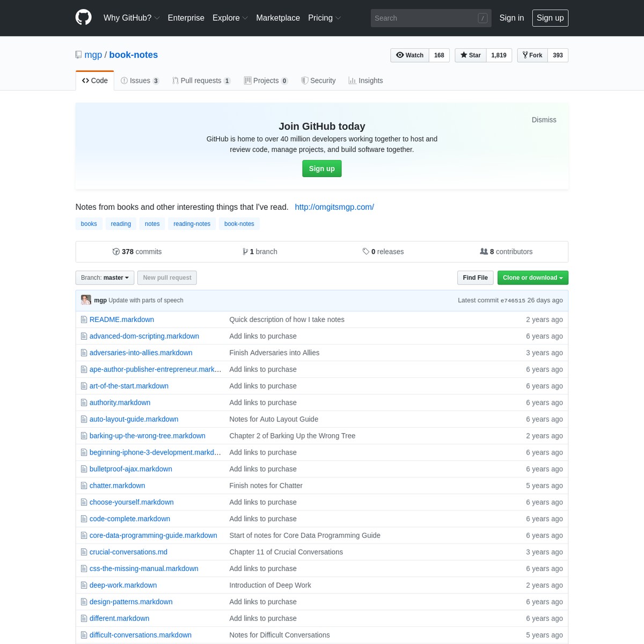This screenshot has width=644, height=644.
Task: Click file icon next to README.markdown
Action: [84, 319]
